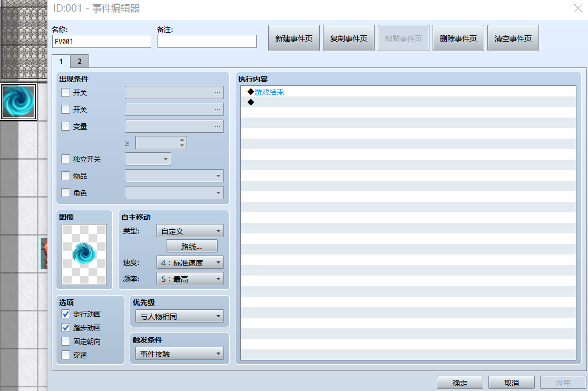Select the 游戏结束 command line
Screen dimensions: 588x391
click(x=408, y=92)
